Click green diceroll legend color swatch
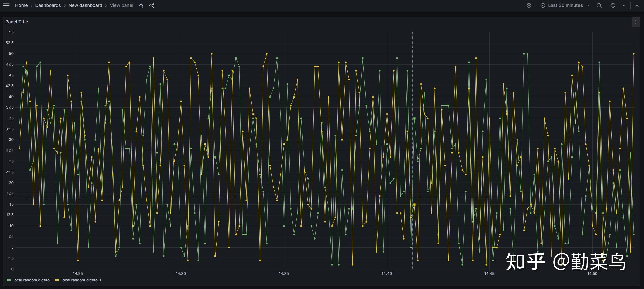The image size is (644, 289). (x=9, y=280)
